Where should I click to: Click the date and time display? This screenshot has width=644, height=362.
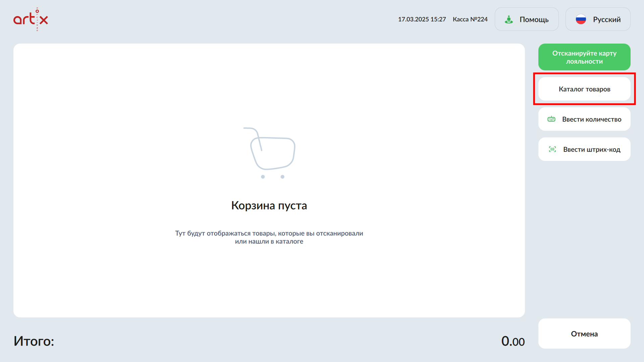pyautogui.click(x=422, y=19)
